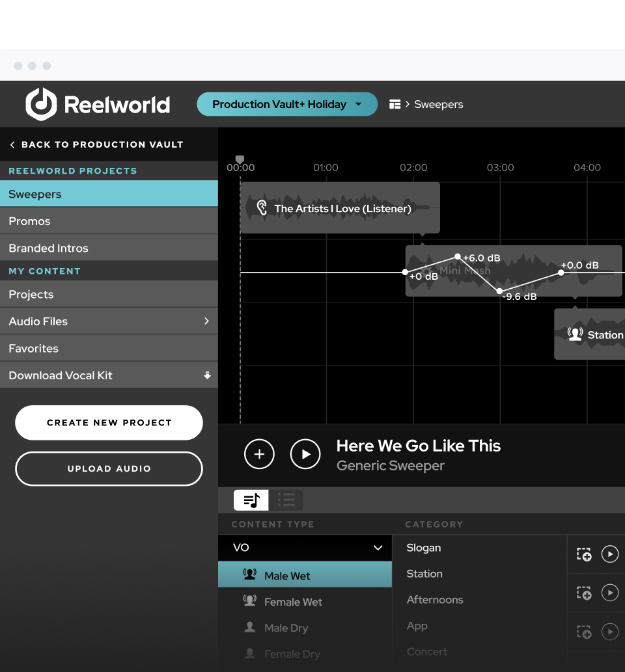Go to My Content Projects
Screen dimensions: 625x672
pos(109,294)
